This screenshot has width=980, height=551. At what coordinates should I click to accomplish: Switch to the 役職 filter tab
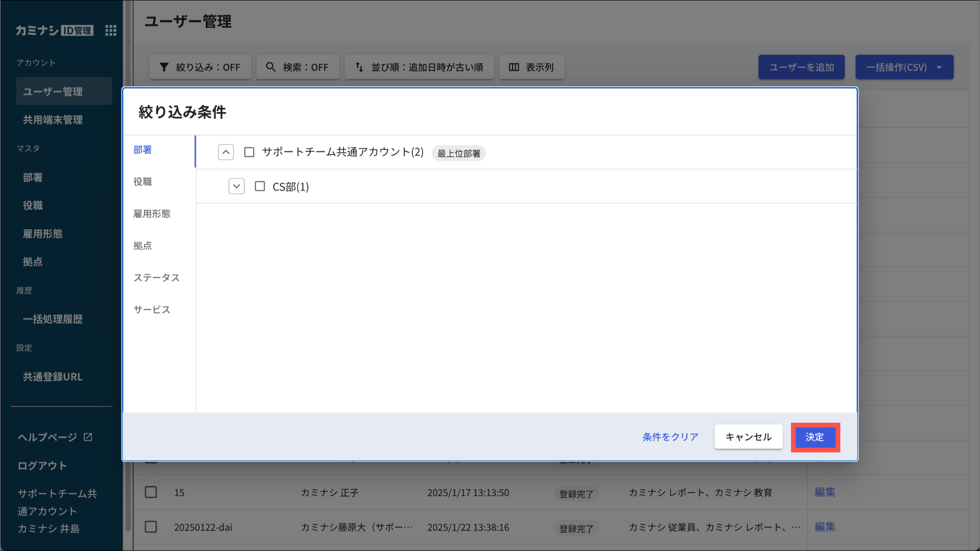(x=143, y=181)
